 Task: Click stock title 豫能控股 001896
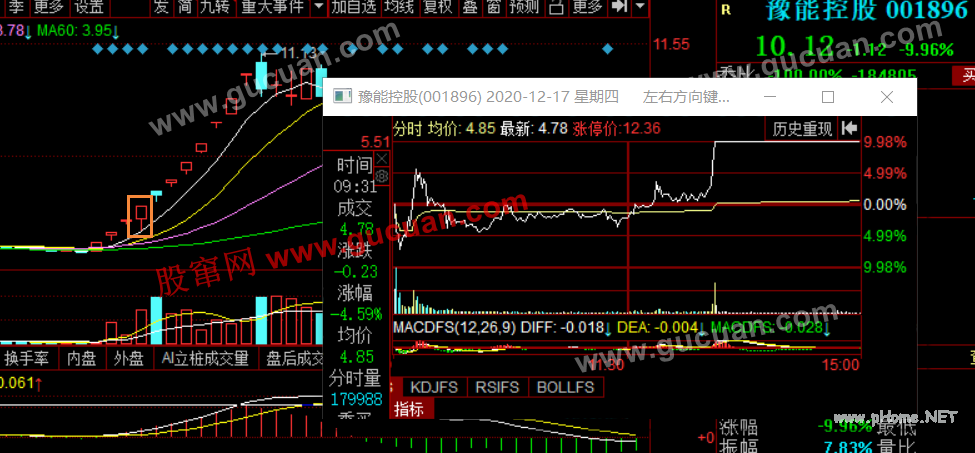pyautogui.click(x=867, y=11)
